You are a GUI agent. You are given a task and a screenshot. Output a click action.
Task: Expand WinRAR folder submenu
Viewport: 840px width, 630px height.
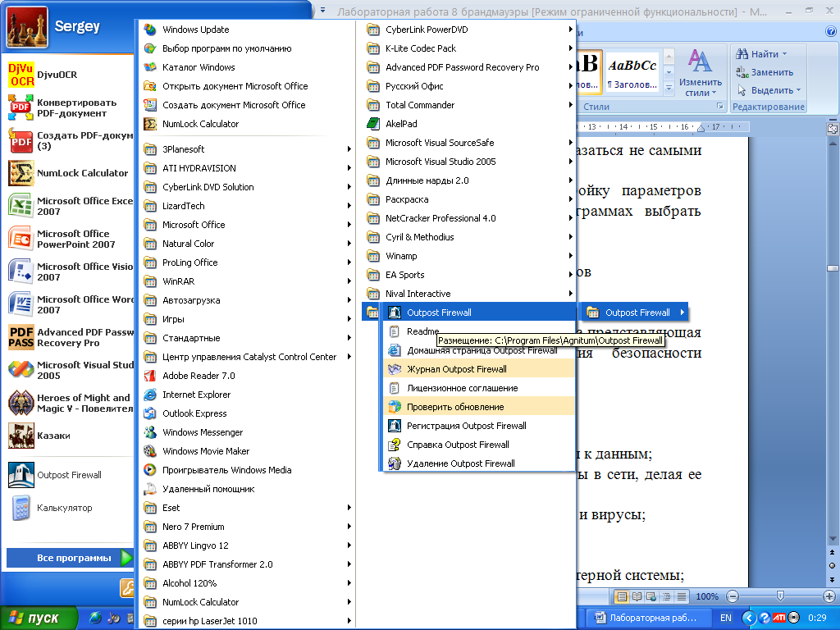click(x=248, y=281)
